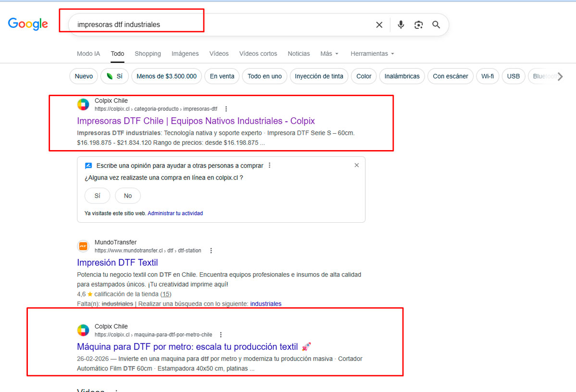Image resolution: width=576 pixels, height=392 pixels.
Task: Open the Noticias tab
Action: pos(299,54)
